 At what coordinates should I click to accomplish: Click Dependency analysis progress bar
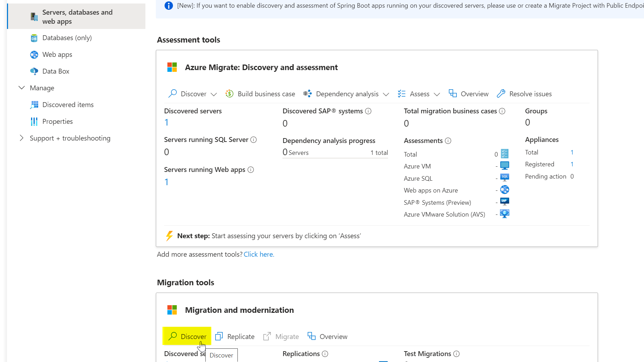(335, 158)
